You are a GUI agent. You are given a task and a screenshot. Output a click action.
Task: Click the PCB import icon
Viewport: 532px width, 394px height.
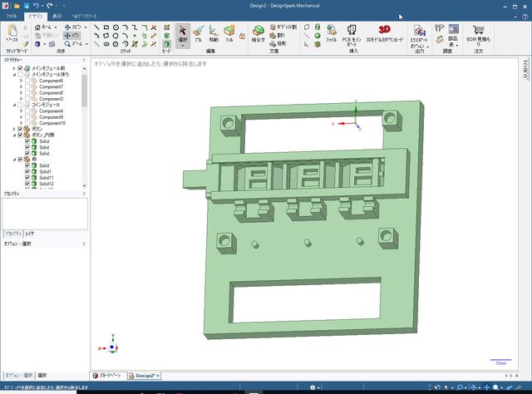pos(352,31)
